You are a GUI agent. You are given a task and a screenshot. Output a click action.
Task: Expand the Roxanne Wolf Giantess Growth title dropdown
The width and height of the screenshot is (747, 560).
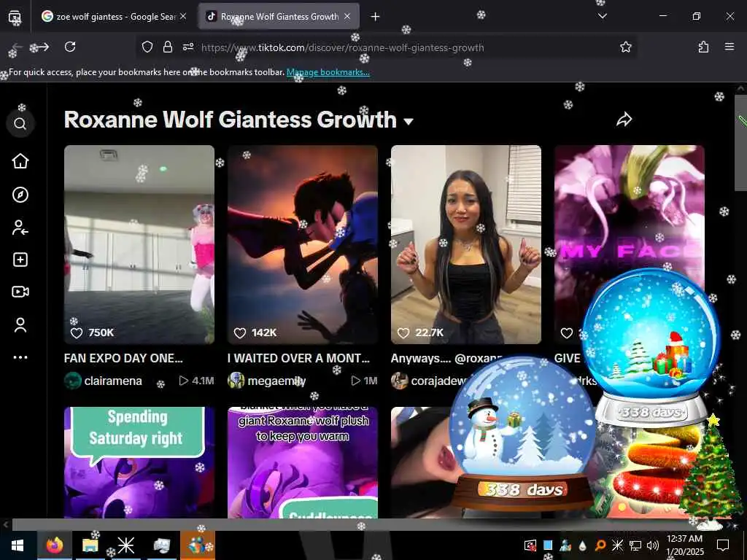(409, 122)
